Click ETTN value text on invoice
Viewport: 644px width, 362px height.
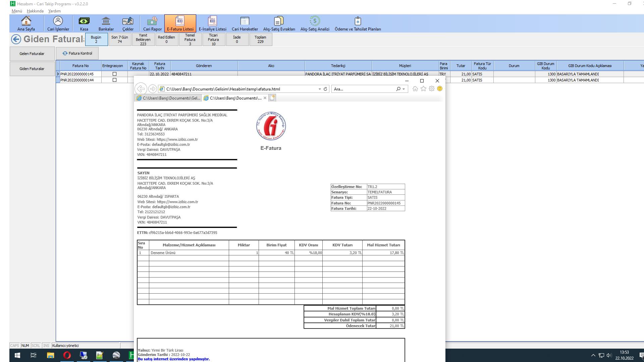point(183,233)
